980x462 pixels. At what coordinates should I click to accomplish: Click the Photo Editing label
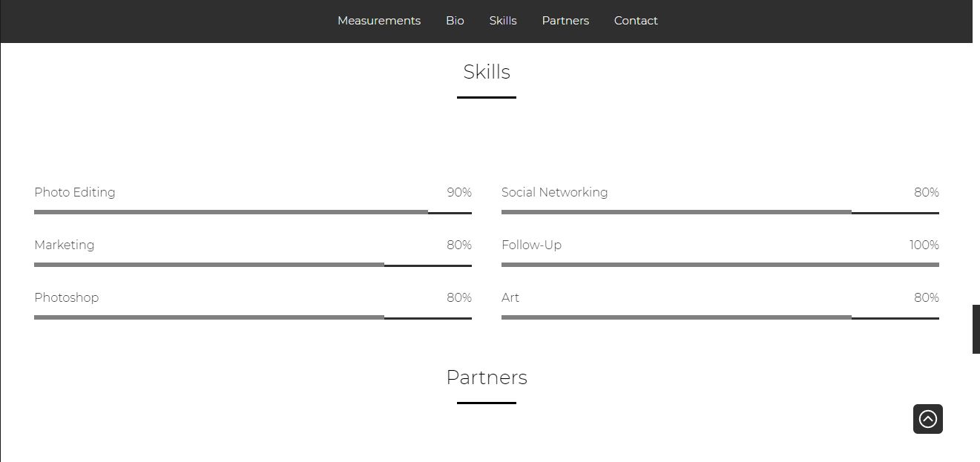point(75,193)
